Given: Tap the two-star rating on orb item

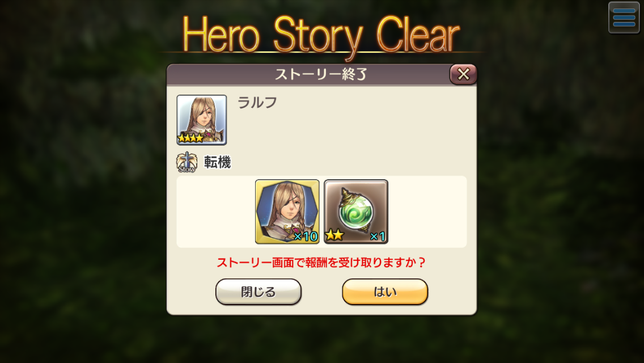Looking at the screenshot, I should click(334, 235).
